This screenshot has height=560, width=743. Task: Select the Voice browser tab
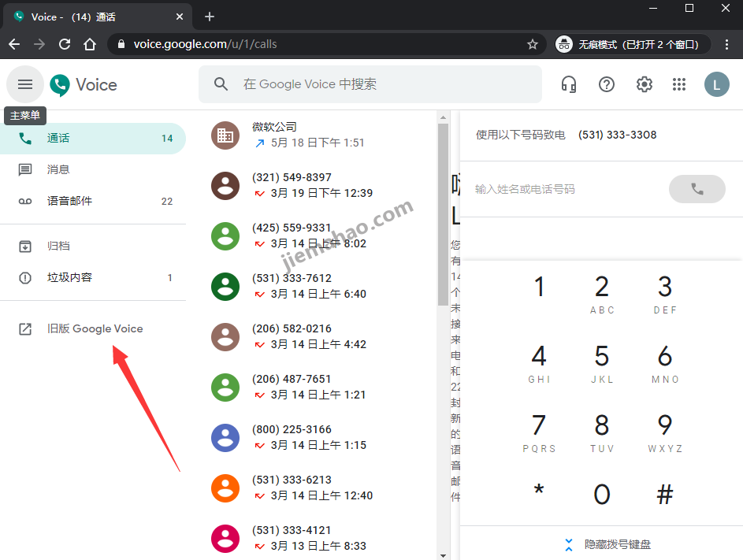95,16
